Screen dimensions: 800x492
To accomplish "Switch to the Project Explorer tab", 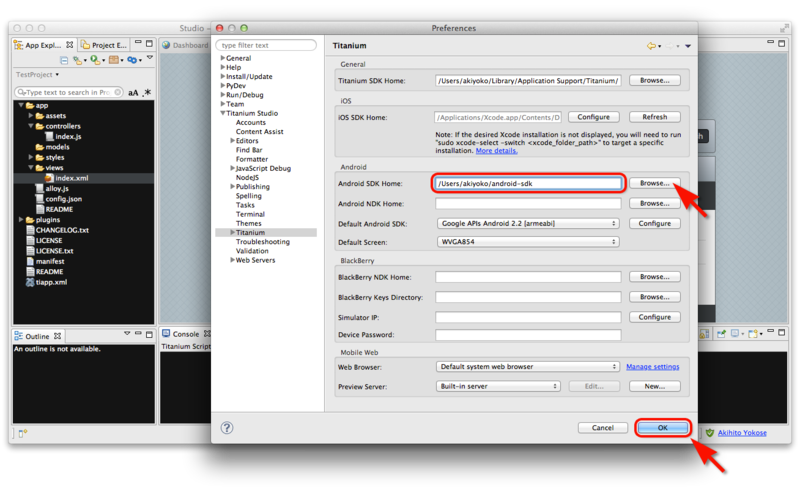I will [105, 45].
